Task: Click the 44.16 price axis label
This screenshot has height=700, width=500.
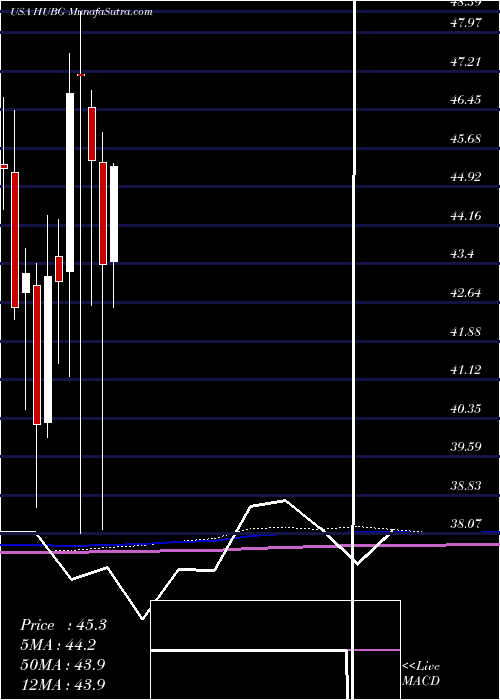Action: [x=466, y=216]
